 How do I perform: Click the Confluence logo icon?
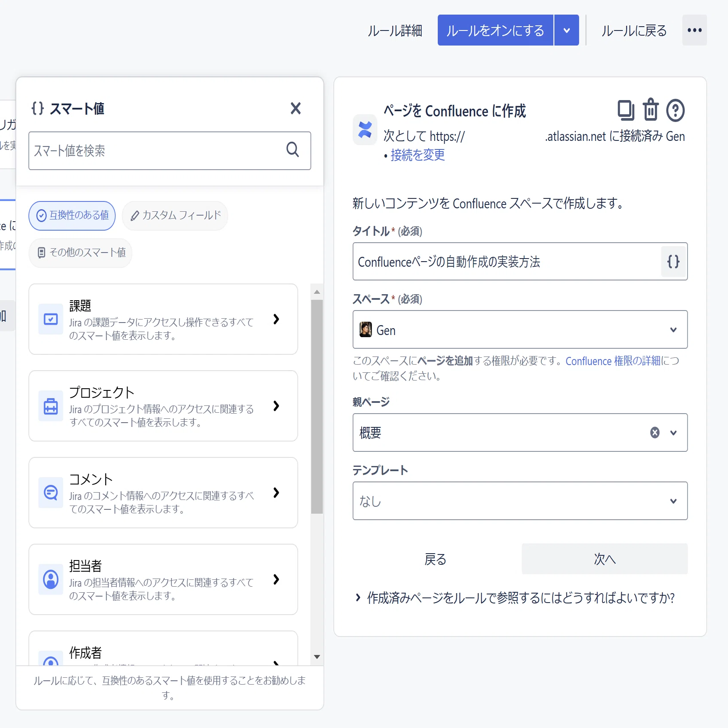[365, 130]
